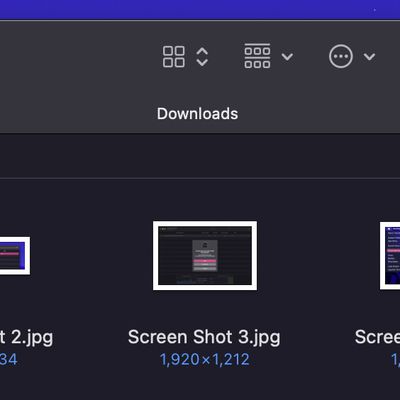The image size is (400, 400).
Task: Click the icon view grid button
Action: tap(174, 57)
